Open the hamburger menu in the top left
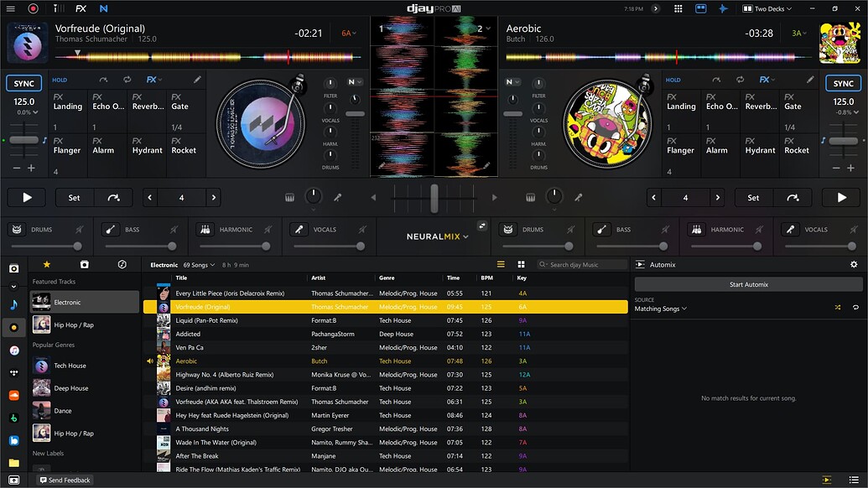This screenshot has height=488, width=868. click(x=10, y=8)
